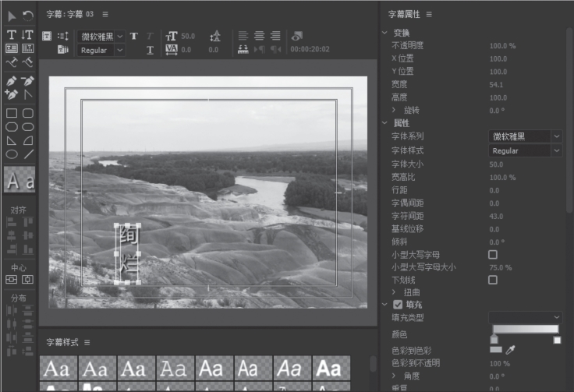Click New Title Based on Current icon
The image size is (574, 392).
click(47, 36)
